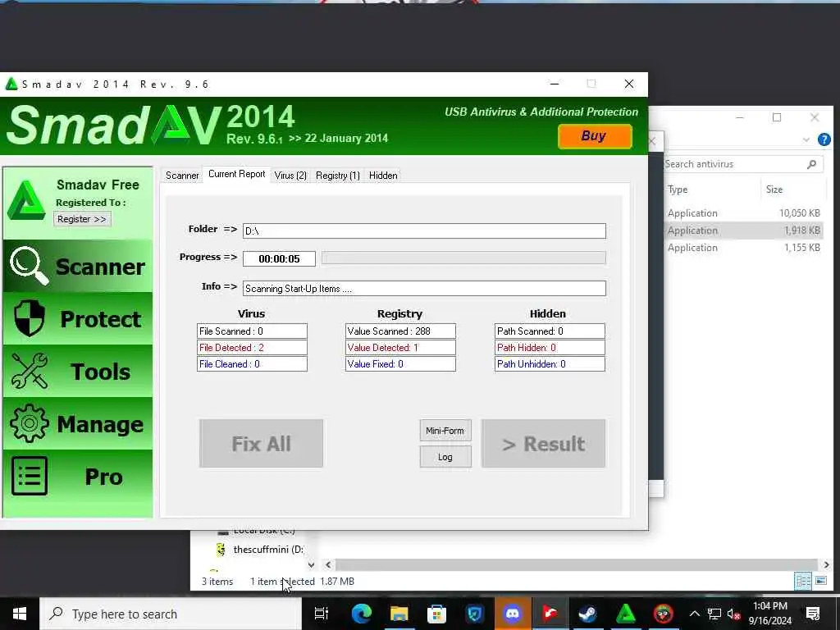
Task: Select the Application row sized 10,050 KB
Action: [x=743, y=212]
